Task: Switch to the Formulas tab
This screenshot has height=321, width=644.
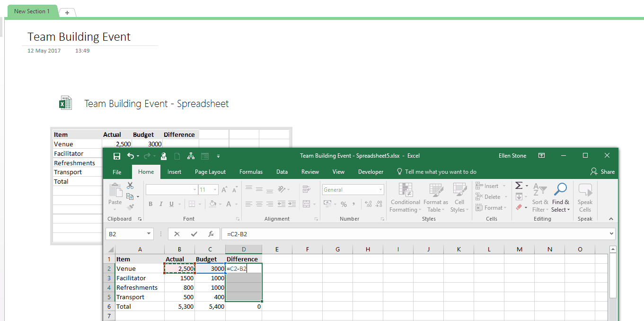Action: 251,172
